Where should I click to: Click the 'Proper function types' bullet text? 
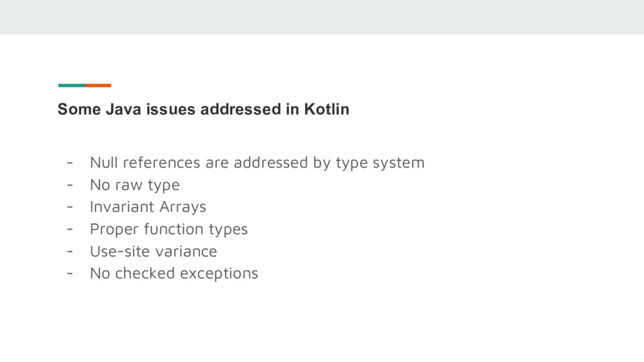pos(169,229)
